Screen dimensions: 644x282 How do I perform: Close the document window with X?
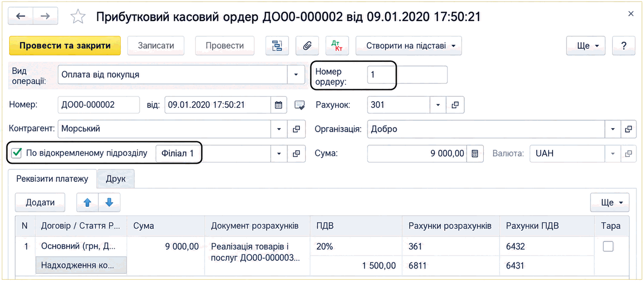point(631,15)
